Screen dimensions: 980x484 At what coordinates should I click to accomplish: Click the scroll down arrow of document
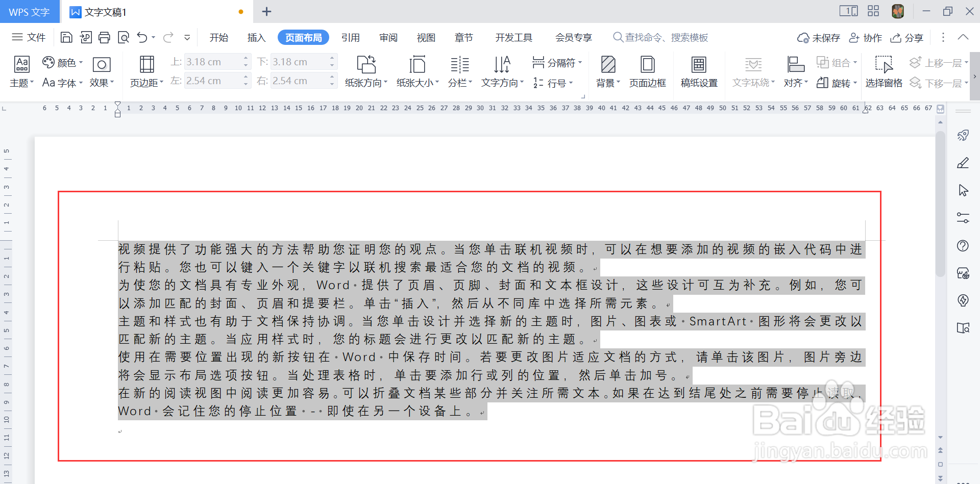pyautogui.click(x=940, y=437)
